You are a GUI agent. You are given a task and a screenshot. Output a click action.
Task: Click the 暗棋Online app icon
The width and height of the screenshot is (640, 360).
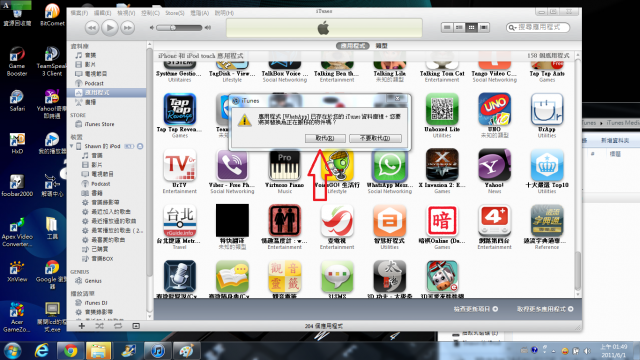(442, 221)
